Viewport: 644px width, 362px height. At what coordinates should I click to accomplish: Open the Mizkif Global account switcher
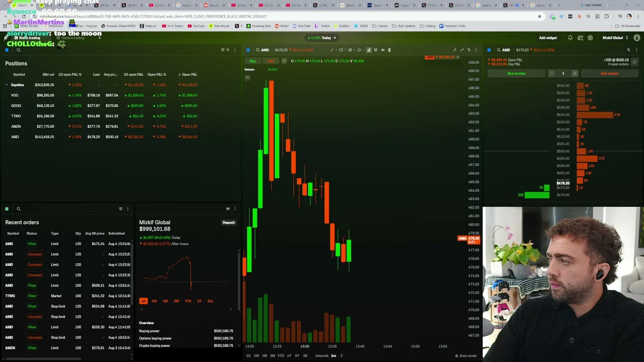click(x=615, y=38)
